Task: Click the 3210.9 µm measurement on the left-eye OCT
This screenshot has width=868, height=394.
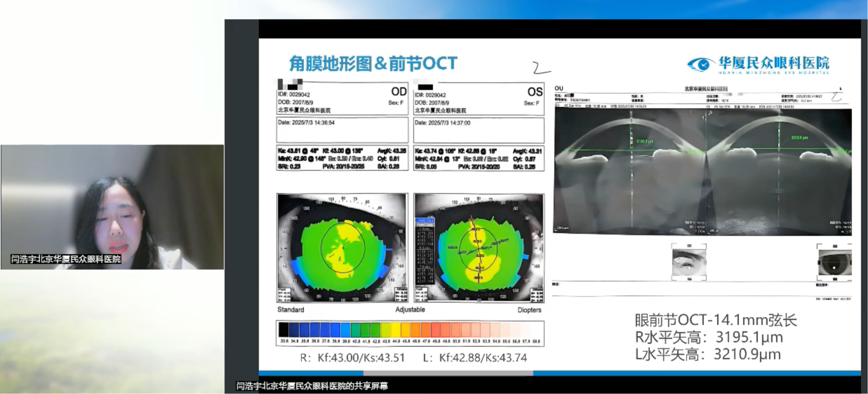Action: (x=799, y=138)
